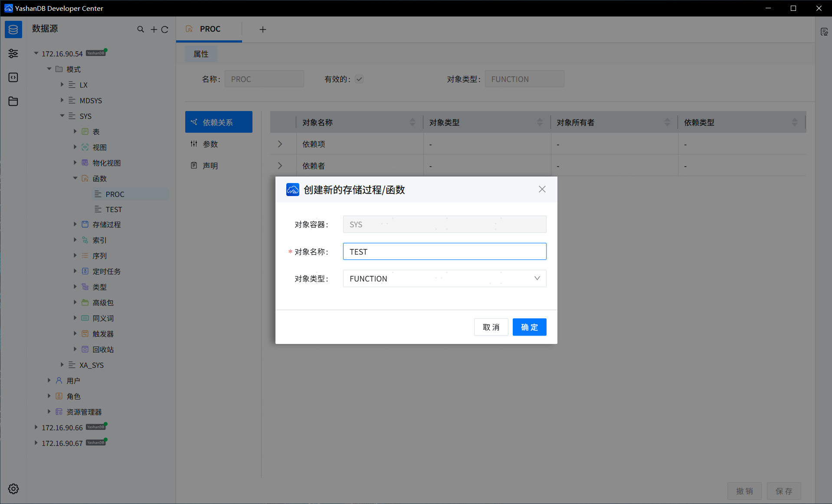Select the 用户 tree item

tap(73, 380)
